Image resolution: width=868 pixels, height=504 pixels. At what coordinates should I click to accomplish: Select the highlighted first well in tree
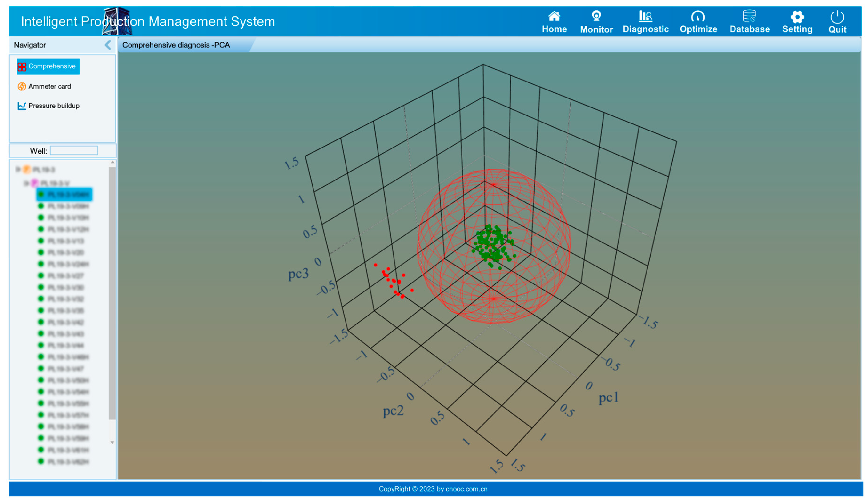pyautogui.click(x=64, y=194)
